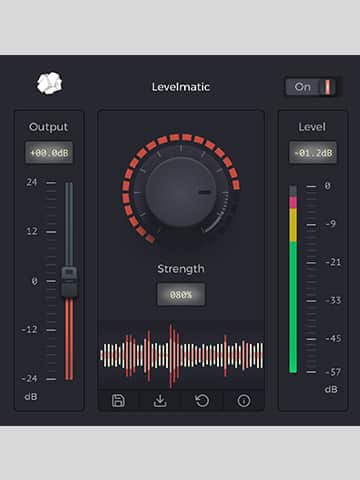Image resolution: width=360 pixels, height=480 pixels.
Task: Click the save preset floppy disk icon
Action: coord(118,400)
